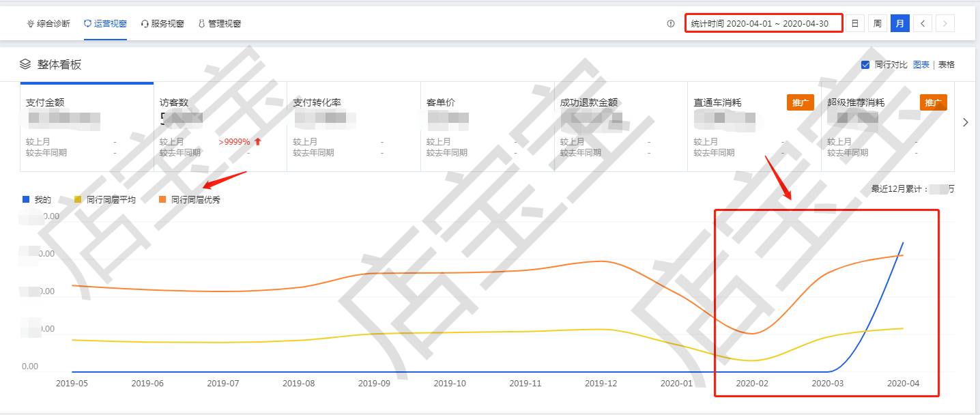
Task: Toggle the 同行对比 checkbox
Action: 865,65
